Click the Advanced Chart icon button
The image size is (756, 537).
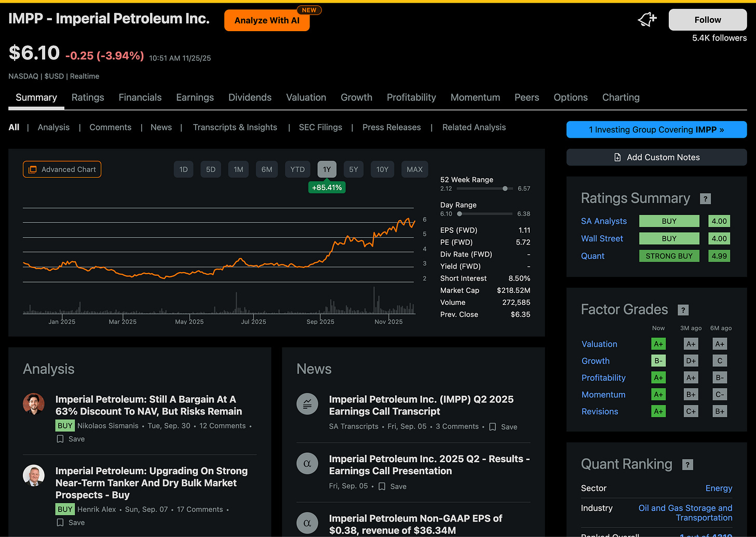point(62,169)
